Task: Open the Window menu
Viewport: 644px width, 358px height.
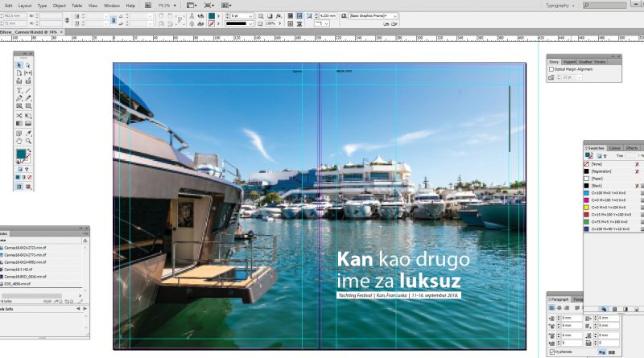Action: click(x=111, y=6)
